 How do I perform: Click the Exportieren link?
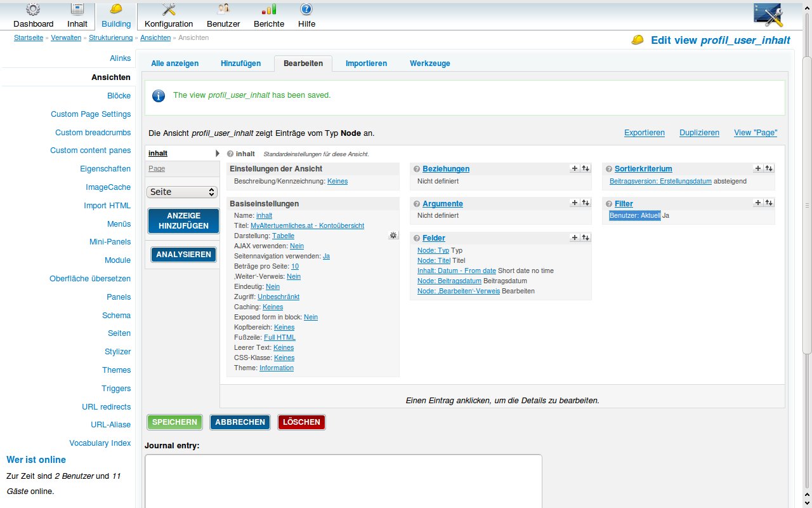tap(644, 133)
